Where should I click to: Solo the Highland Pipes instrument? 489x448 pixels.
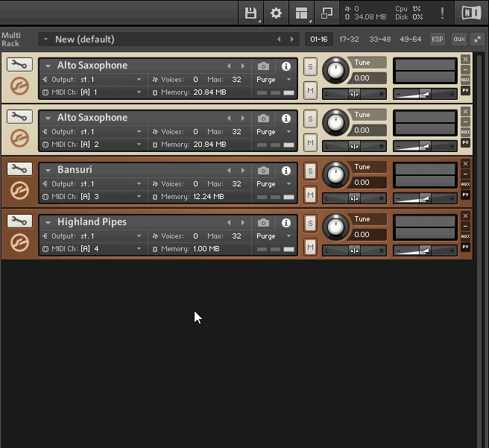point(310,223)
